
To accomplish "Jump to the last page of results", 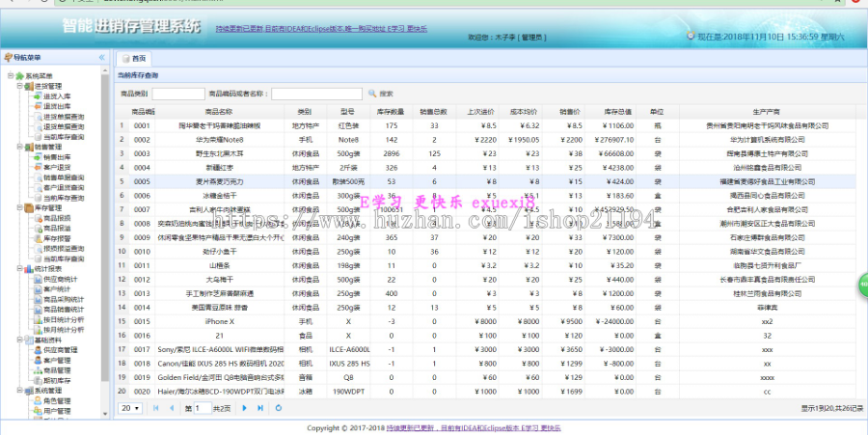I will pyautogui.click(x=260, y=408).
